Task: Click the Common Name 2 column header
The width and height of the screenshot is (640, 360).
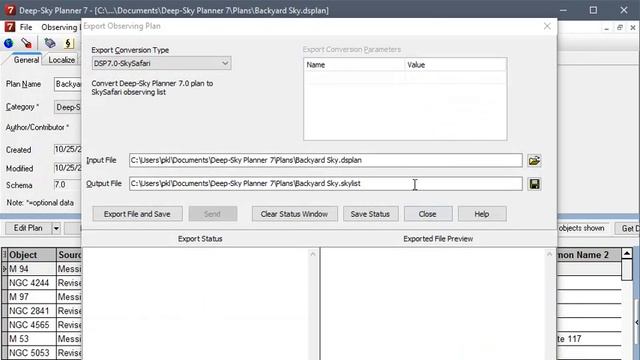Action: pos(589,255)
